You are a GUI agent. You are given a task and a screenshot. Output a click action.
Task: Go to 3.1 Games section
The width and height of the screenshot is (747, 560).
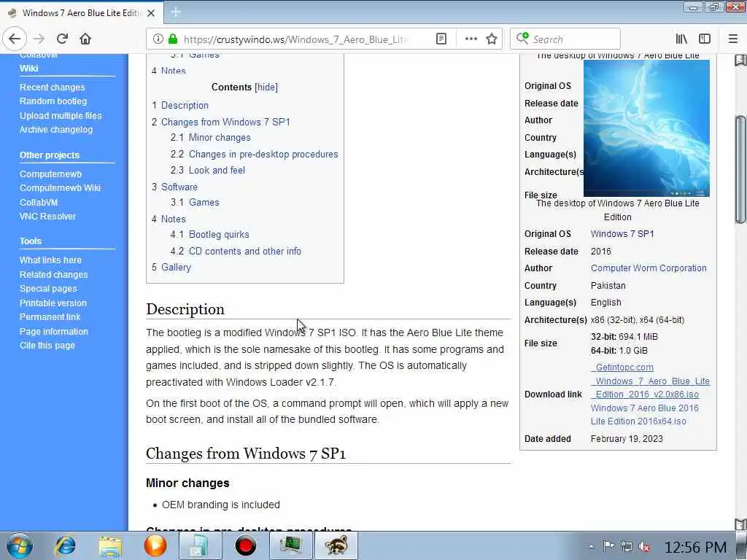tap(195, 203)
